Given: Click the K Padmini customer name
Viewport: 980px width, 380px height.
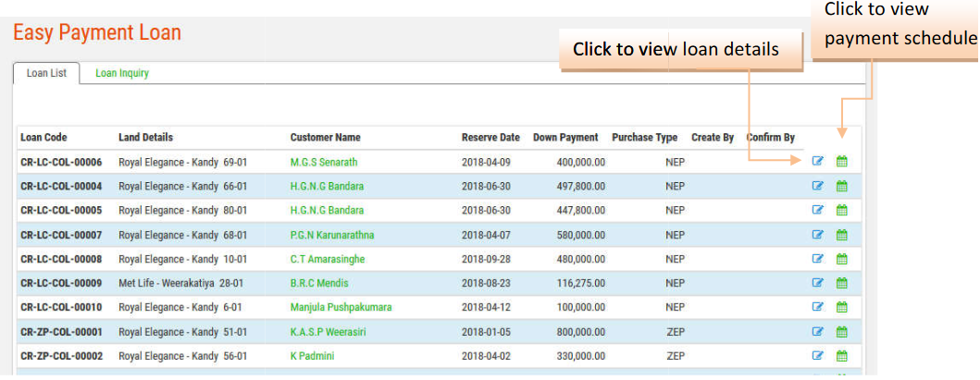Looking at the screenshot, I should pyautogui.click(x=312, y=356).
